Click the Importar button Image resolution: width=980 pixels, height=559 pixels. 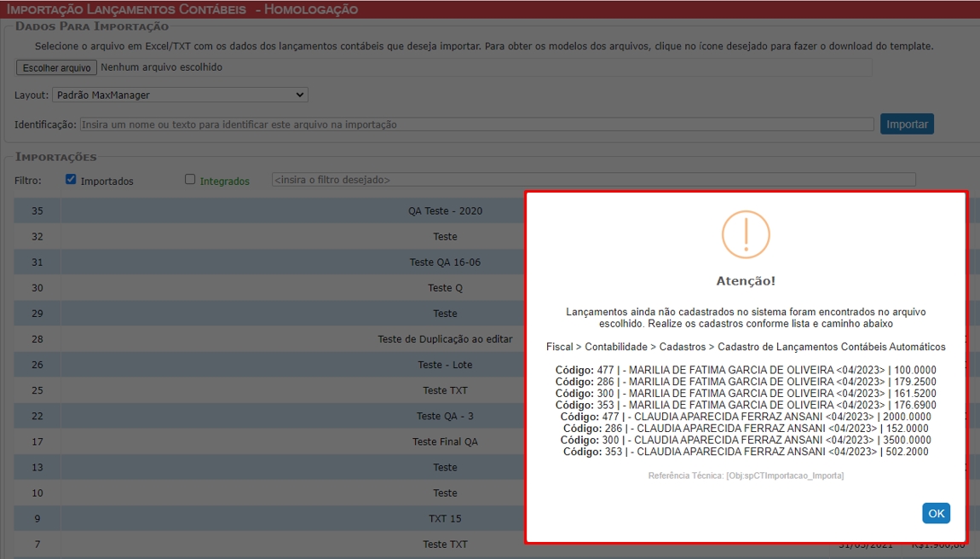pos(907,124)
